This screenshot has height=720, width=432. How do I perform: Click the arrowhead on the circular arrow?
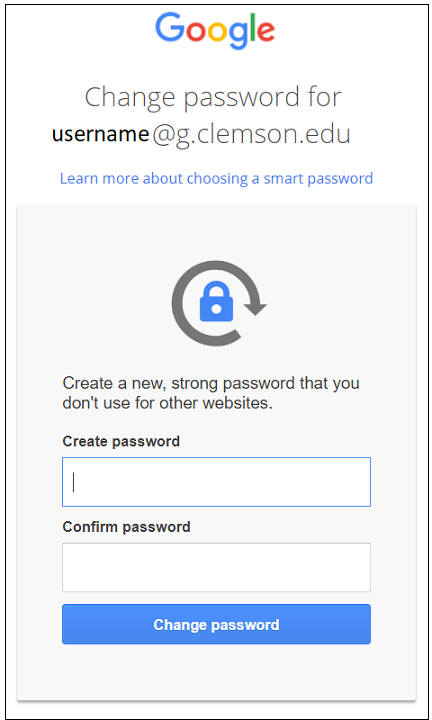(255, 307)
